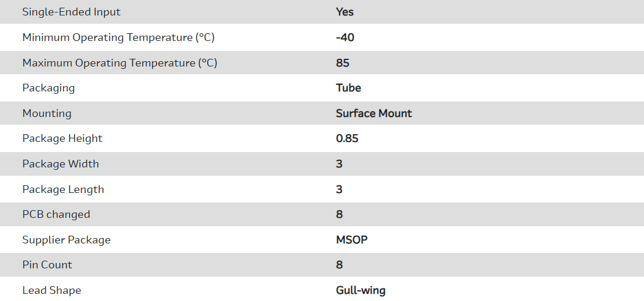This screenshot has height=301, width=644.
Task: Select the -40 minimum temperature value
Action: pyautogui.click(x=345, y=37)
